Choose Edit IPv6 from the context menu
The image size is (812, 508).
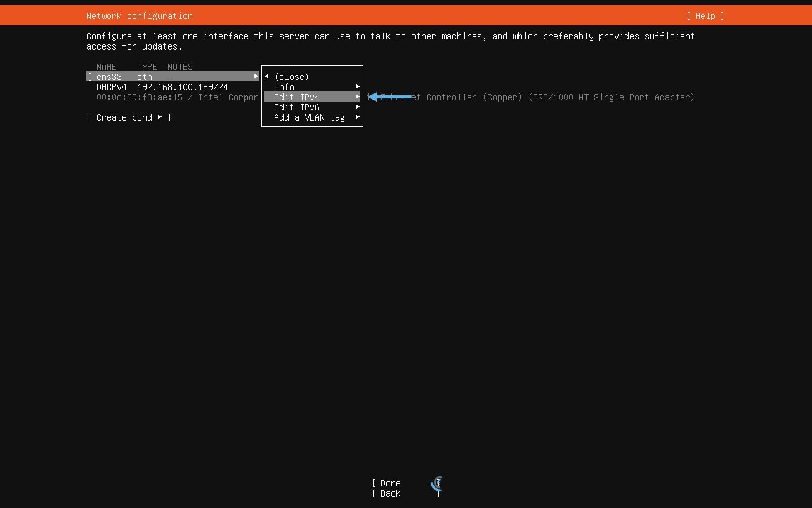(296, 107)
